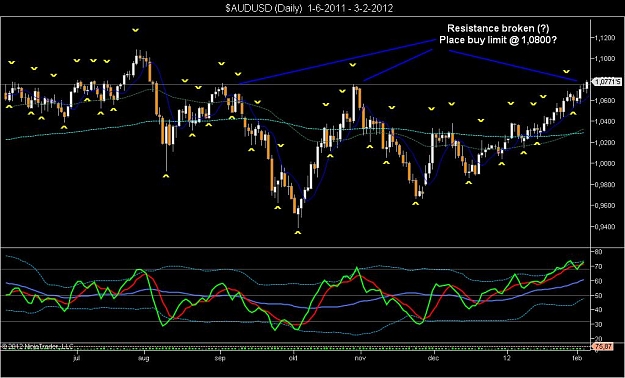Click the 0,9600 price axis label

point(605,205)
